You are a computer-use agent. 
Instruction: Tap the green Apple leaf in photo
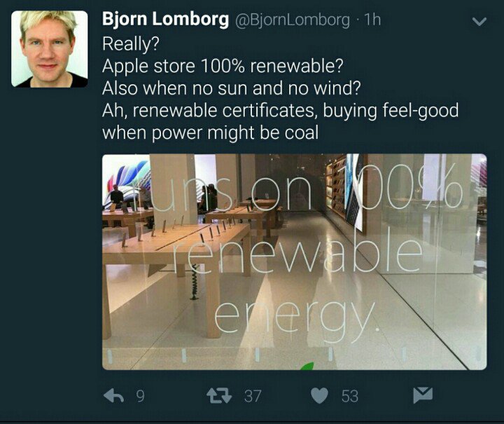(307, 366)
